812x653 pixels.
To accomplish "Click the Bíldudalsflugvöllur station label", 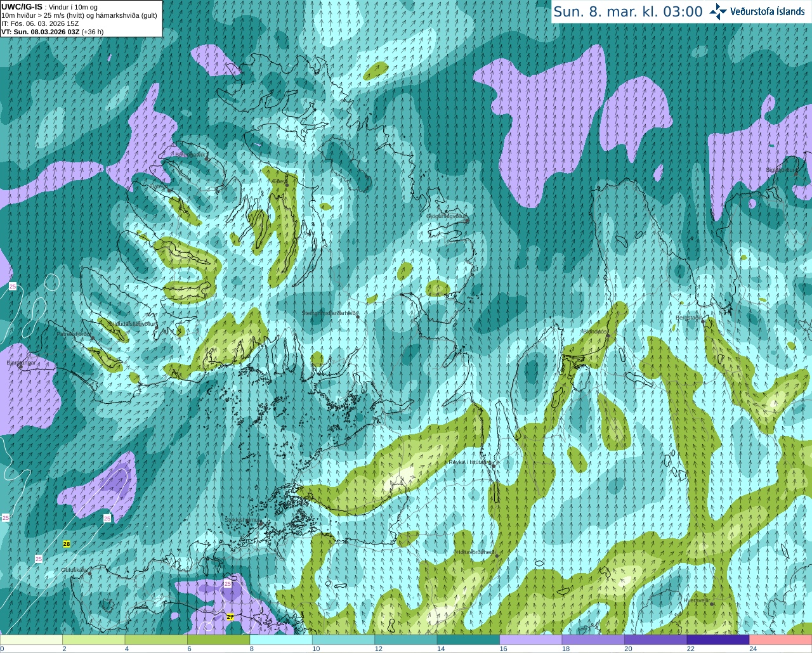I will coord(132,324).
